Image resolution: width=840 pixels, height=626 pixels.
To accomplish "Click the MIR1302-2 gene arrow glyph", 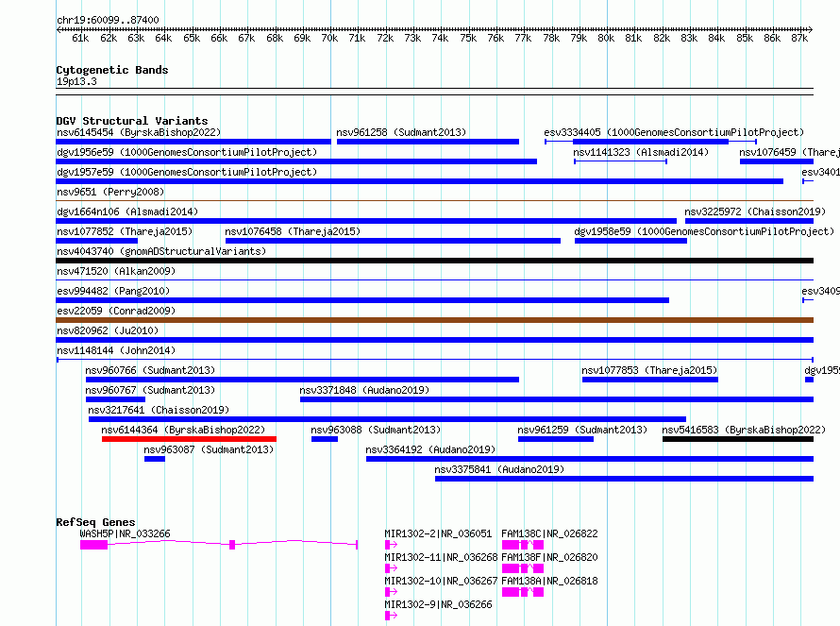I will click(391, 545).
